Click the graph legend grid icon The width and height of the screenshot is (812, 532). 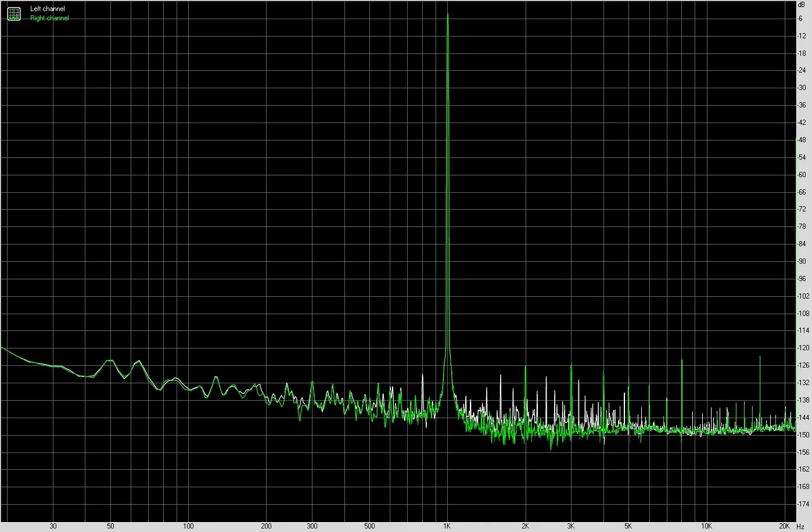(13, 13)
